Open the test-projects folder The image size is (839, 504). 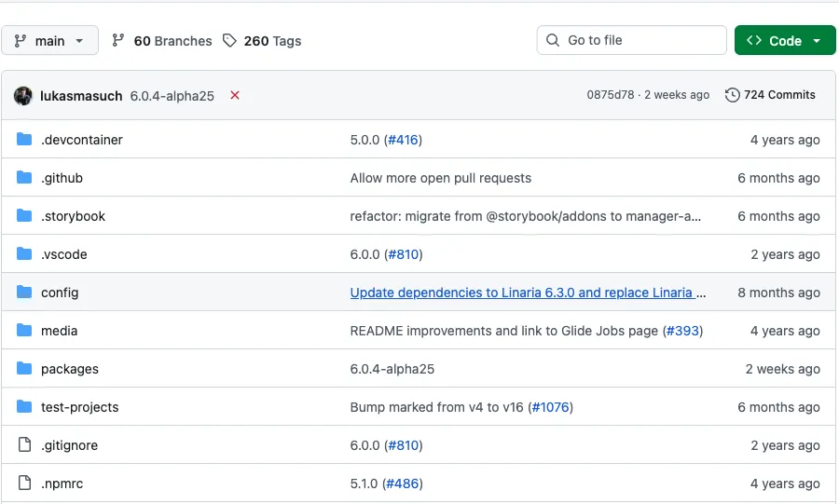click(79, 407)
